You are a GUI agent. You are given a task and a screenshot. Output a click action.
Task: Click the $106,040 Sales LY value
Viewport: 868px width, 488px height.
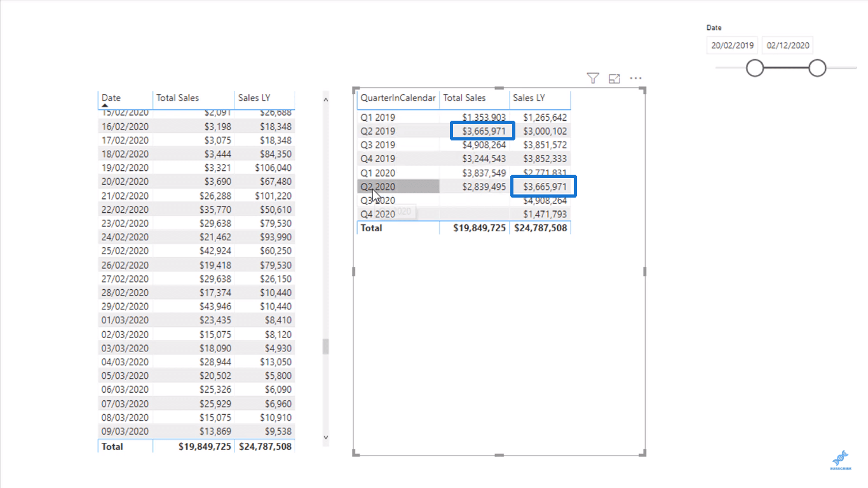pos(273,168)
